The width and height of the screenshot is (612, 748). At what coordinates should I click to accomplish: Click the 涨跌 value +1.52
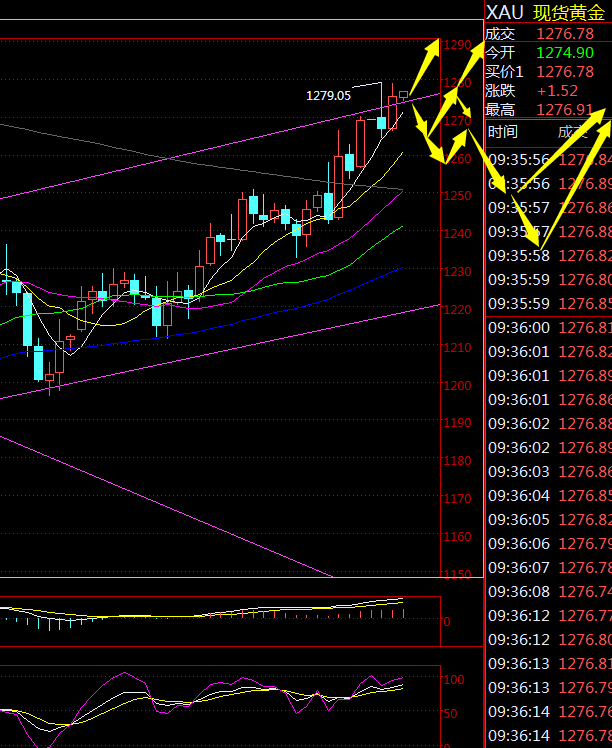[x=558, y=91]
